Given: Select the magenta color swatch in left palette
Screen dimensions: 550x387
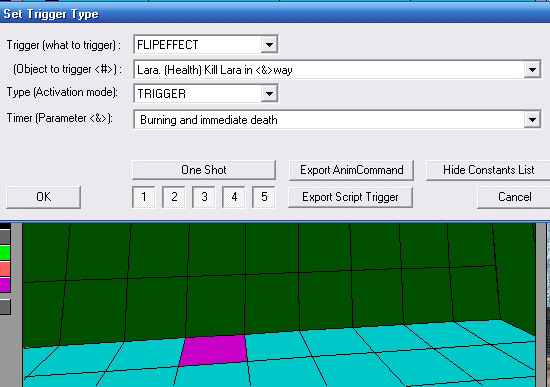Looking at the screenshot, I should point(5,285).
